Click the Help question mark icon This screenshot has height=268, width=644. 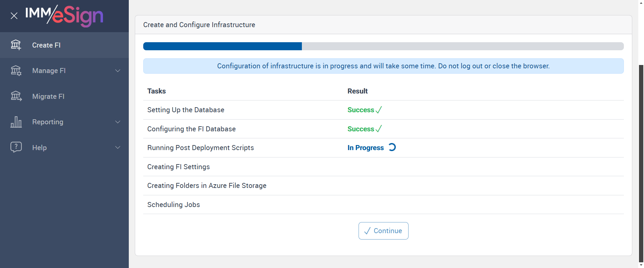point(16,147)
